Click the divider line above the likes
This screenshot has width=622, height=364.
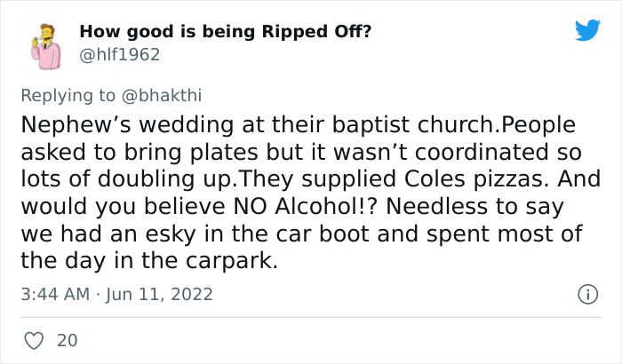[311, 317]
